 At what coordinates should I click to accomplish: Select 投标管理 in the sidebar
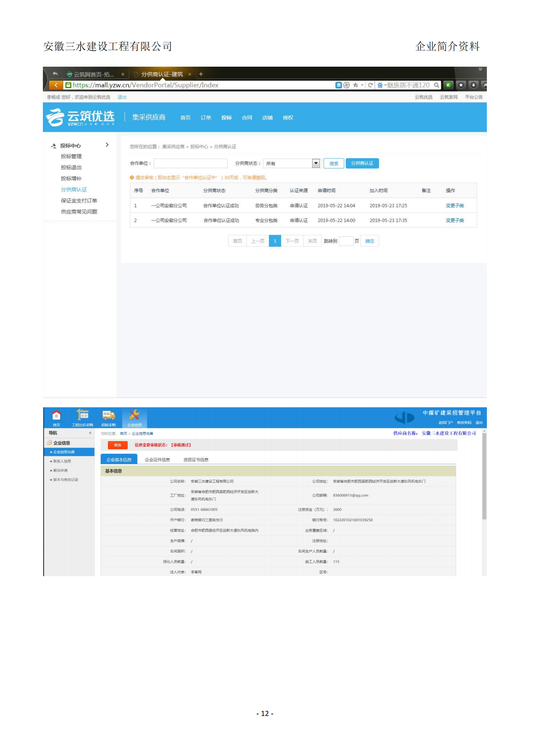(71, 156)
